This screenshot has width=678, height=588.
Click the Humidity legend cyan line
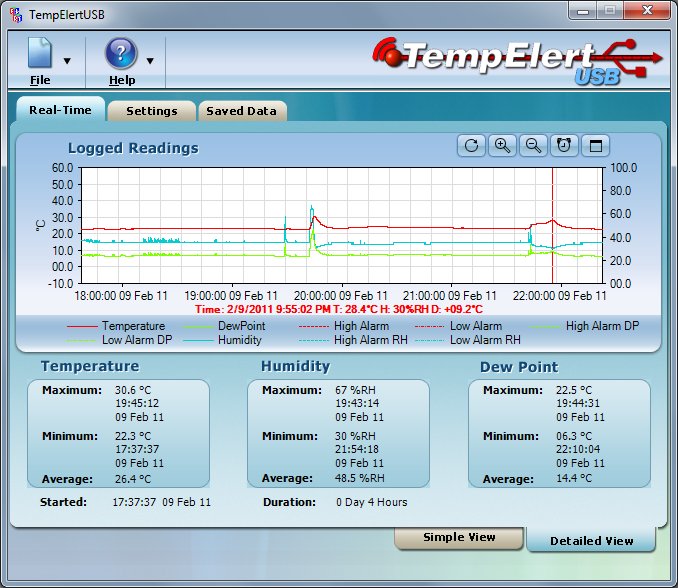click(x=198, y=340)
